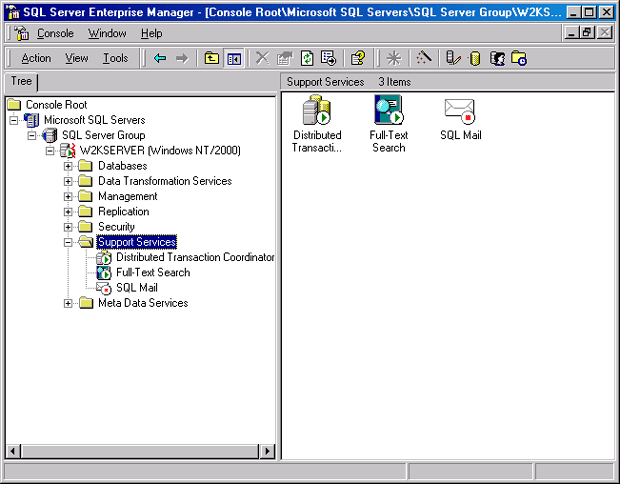Open the Console menu
This screenshot has height=484, width=620.
click(x=55, y=34)
